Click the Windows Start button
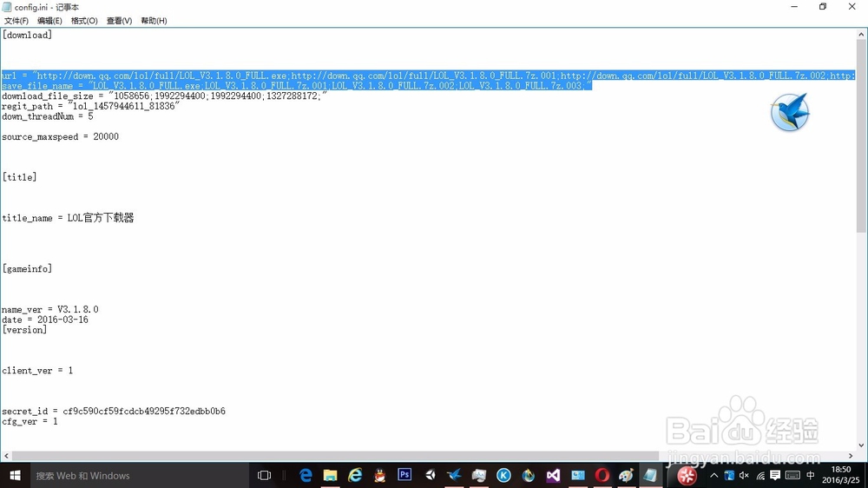The height and width of the screenshot is (488, 868). click(x=15, y=475)
